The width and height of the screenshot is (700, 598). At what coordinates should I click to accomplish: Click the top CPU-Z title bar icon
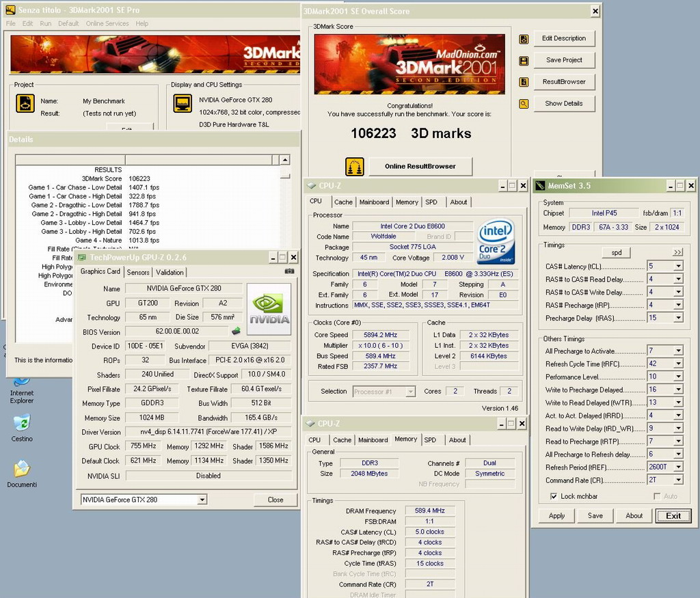tap(311, 186)
